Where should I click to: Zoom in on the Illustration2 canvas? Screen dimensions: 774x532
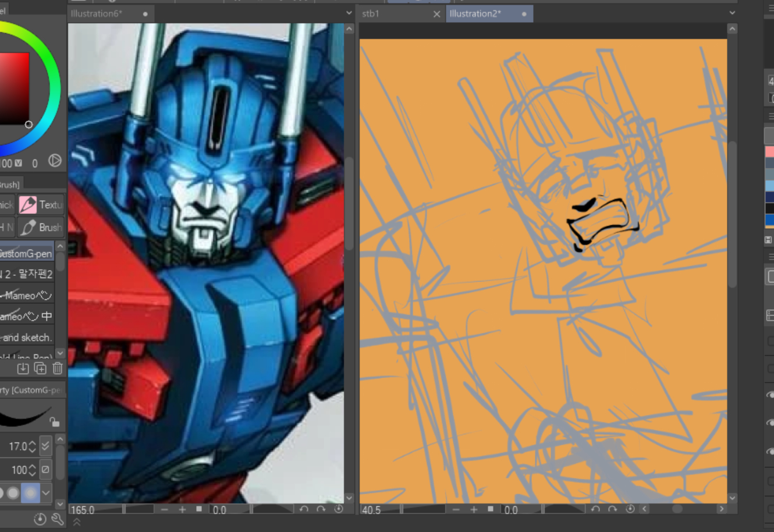474,509
